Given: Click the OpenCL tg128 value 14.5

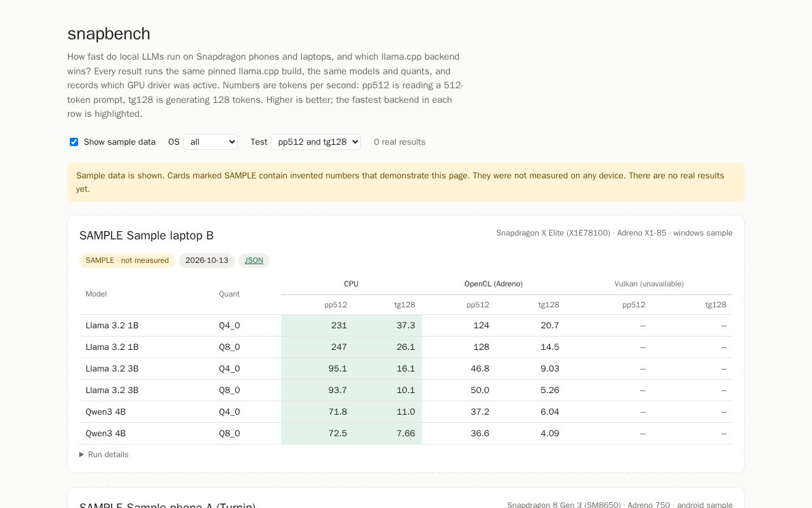Looking at the screenshot, I should pos(550,347).
